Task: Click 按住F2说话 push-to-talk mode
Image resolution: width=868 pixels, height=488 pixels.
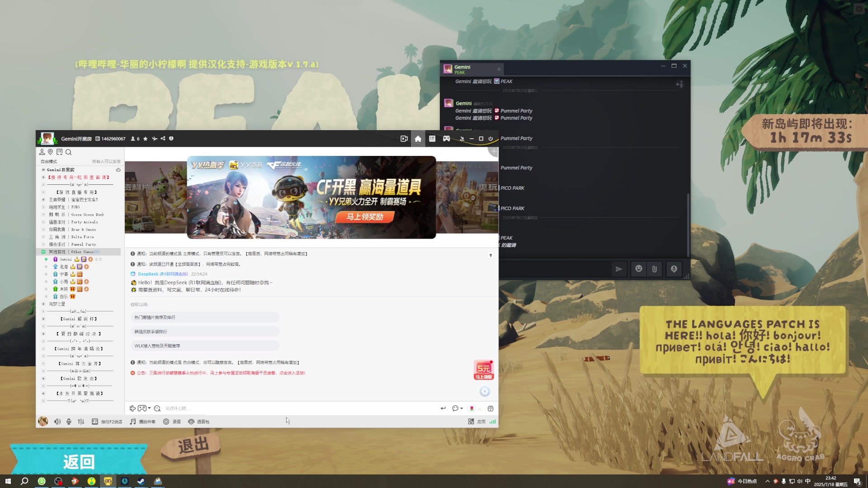Action: click(107, 422)
